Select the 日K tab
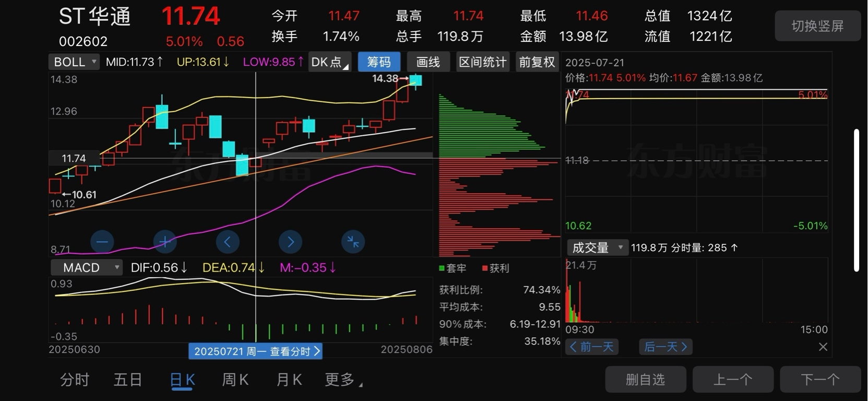The image size is (868, 401). pyautogui.click(x=183, y=380)
